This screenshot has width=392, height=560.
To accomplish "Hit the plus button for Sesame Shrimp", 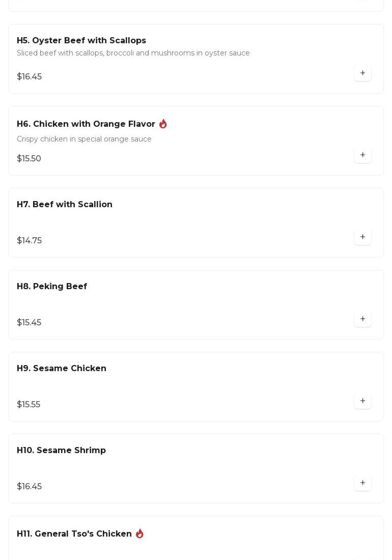I will coord(362,483).
